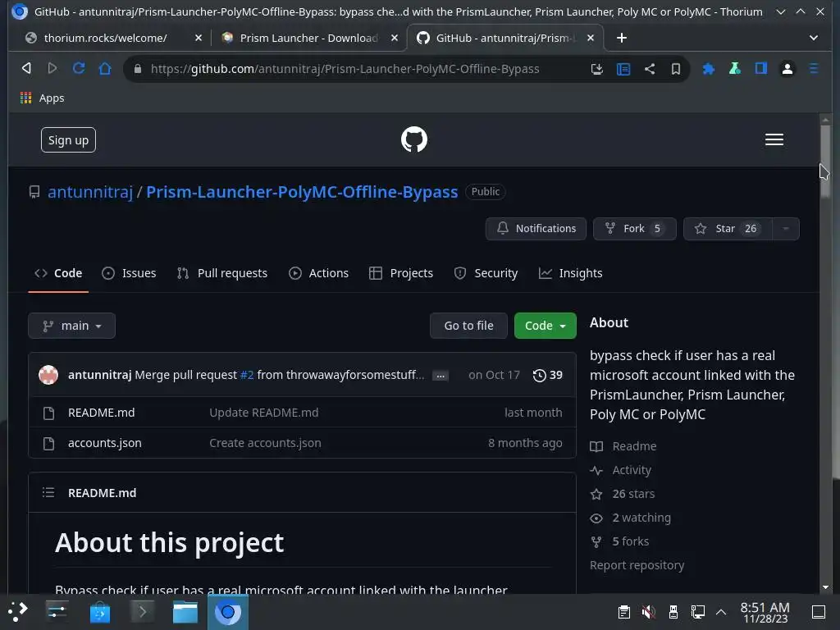Screen dimensions: 840x630
Task: Open the README.md file in file list
Action: pos(101,413)
